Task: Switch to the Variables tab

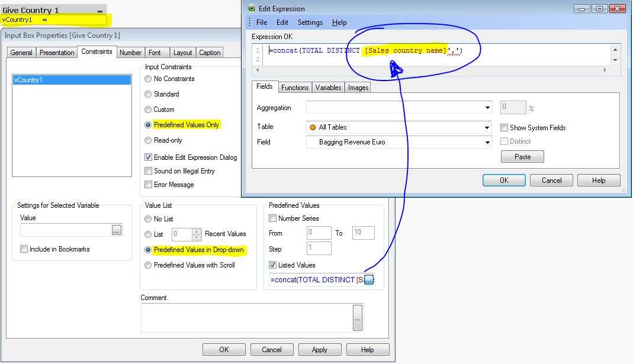Action: click(x=328, y=87)
